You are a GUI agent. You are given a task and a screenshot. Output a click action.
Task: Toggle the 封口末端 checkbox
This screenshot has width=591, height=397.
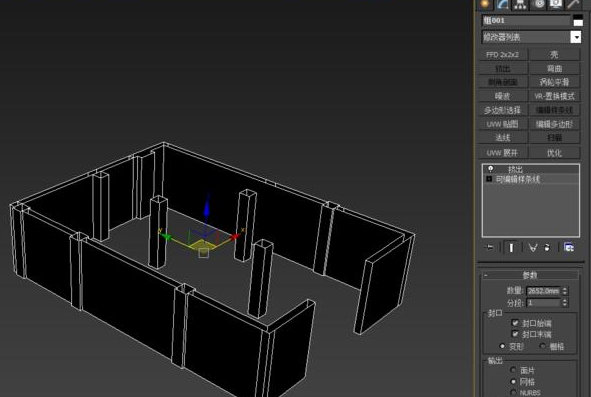pyautogui.click(x=515, y=334)
